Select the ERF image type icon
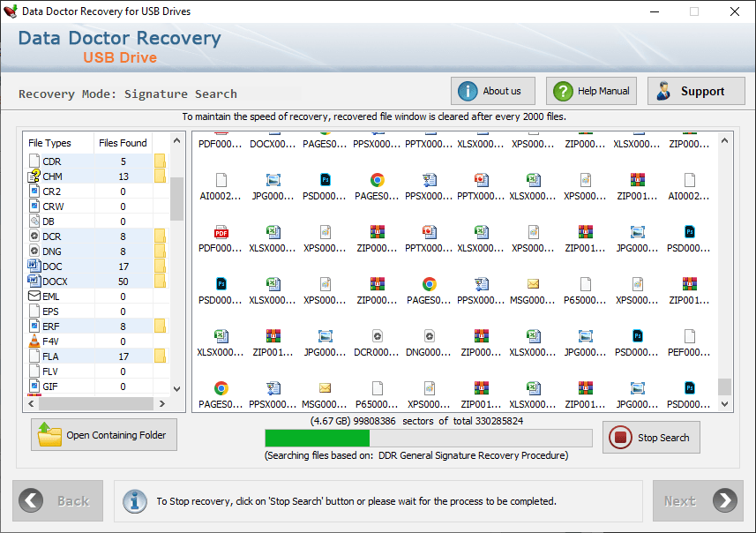756x533 pixels. pos(34,327)
